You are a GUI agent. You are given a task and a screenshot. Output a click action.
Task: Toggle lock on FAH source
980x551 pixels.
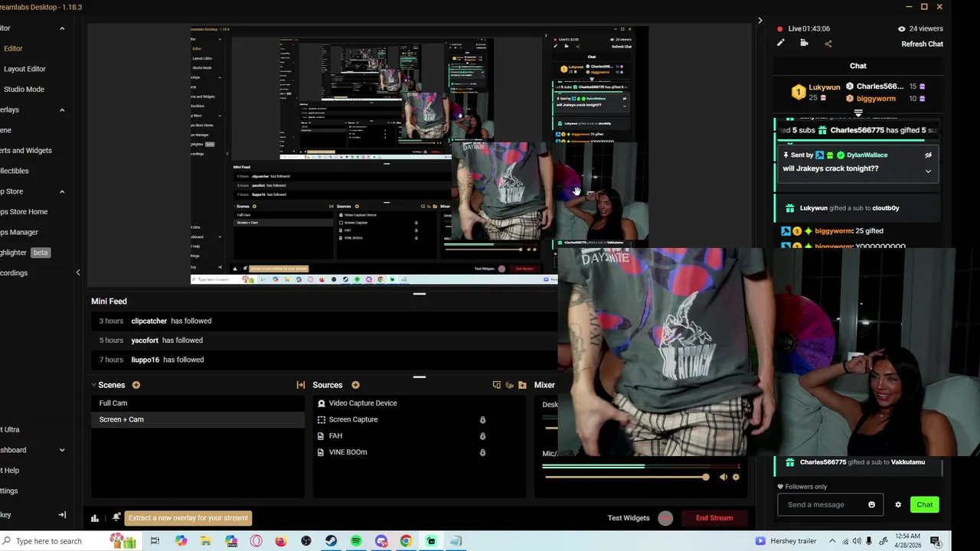click(x=482, y=436)
